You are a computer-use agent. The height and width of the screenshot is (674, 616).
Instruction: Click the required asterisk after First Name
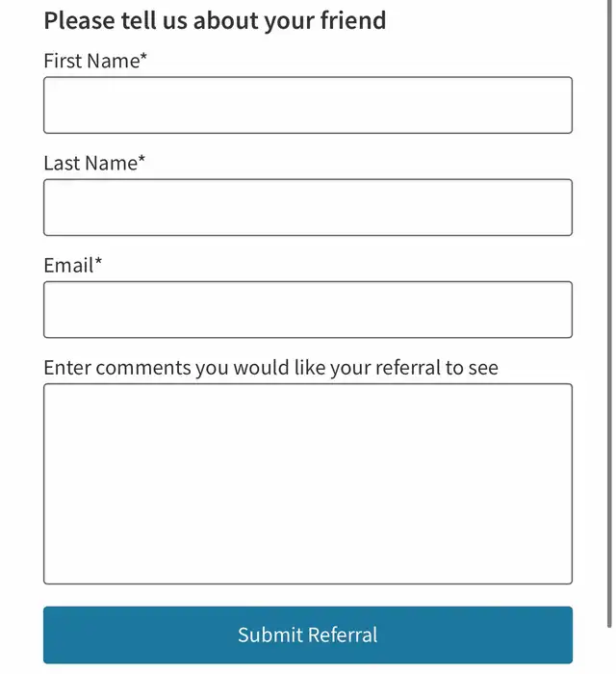pos(143,60)
